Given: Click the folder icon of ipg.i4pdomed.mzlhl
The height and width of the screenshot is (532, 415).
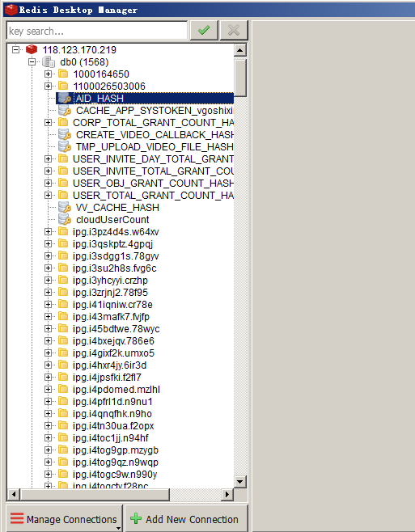Looking at the screenshot, I should point(63,389).
